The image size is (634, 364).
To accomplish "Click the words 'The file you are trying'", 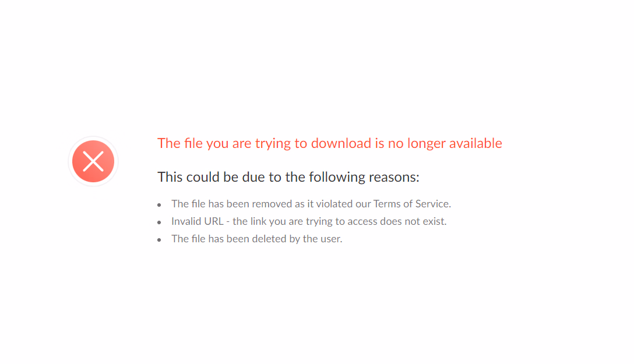I will tap(224, 143).
